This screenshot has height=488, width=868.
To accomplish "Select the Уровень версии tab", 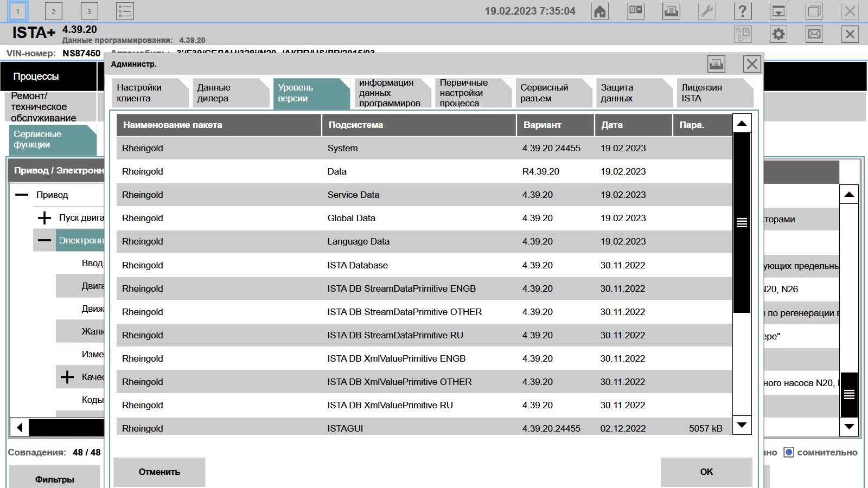I will pos(312,93).
